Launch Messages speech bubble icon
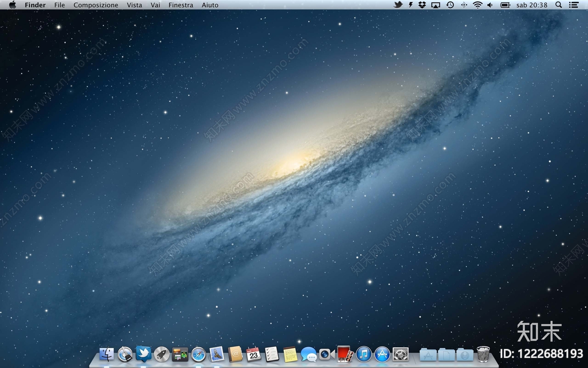The width and height of the screenshot is (588, 368). pyautogui.click(x=308, y=354)
